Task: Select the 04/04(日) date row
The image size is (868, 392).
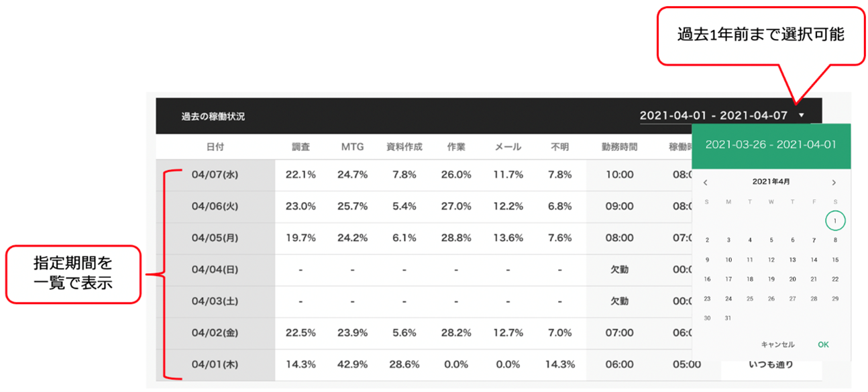Action: pyautogui.click(x=215, y=270)
